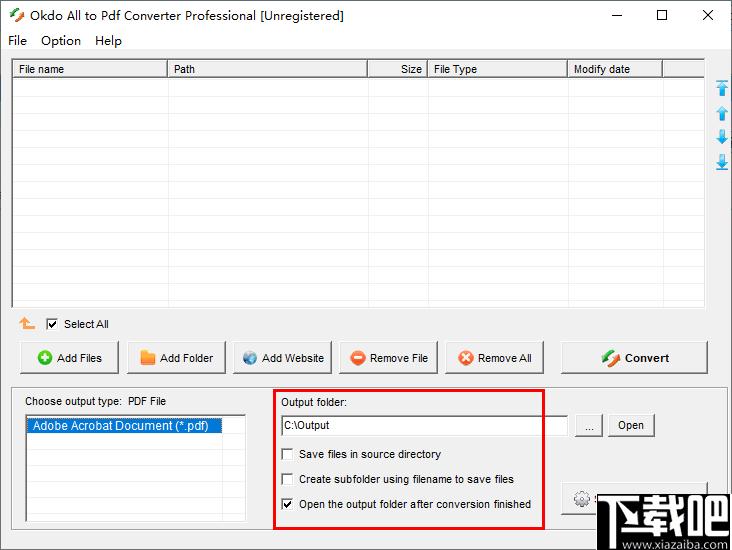Sort by the Modify date column header
This screenshot has height=550, width=732.
tap(615, 69)
